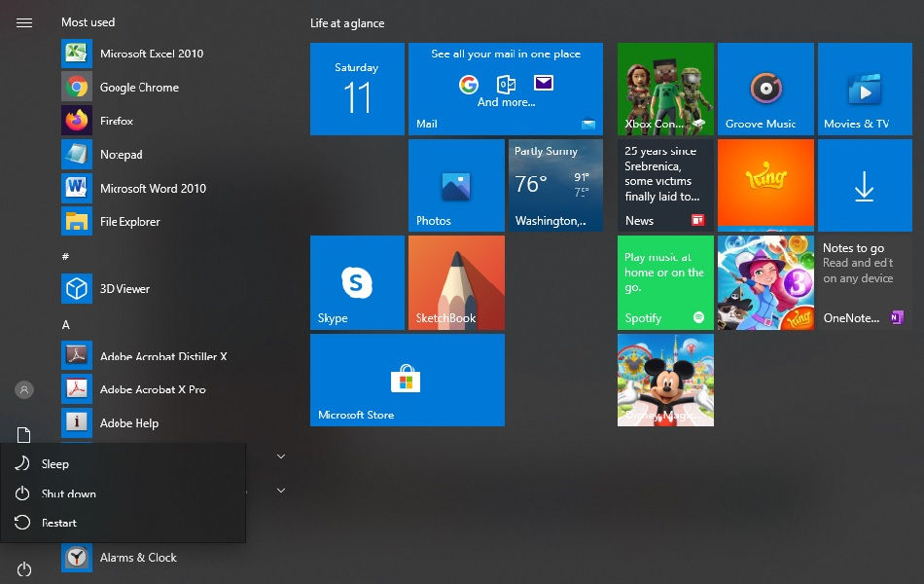Screen dimensions: 924x584
Task: Open the user account icon
Action: (24, 390)
